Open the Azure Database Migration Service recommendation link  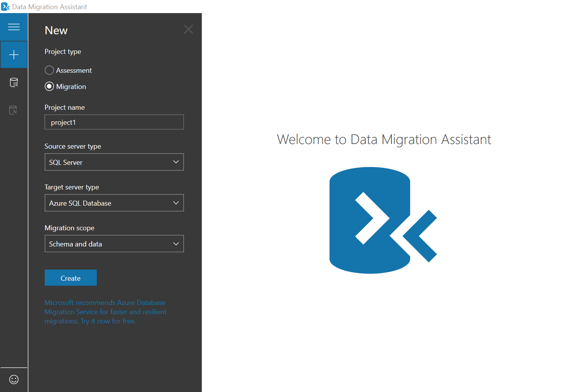pyautogui.click(x=106, y=312)
